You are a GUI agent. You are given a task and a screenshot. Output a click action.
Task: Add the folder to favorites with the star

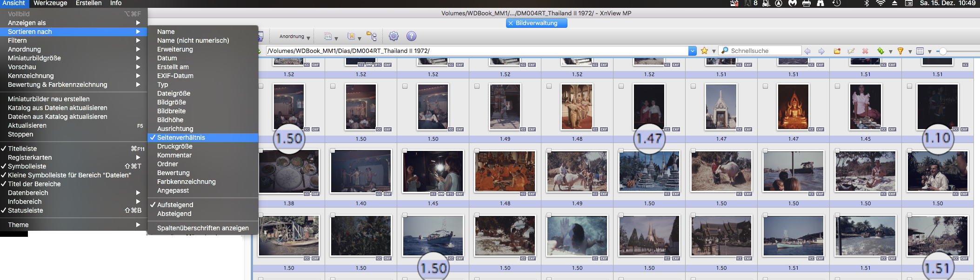click(704, 51)
